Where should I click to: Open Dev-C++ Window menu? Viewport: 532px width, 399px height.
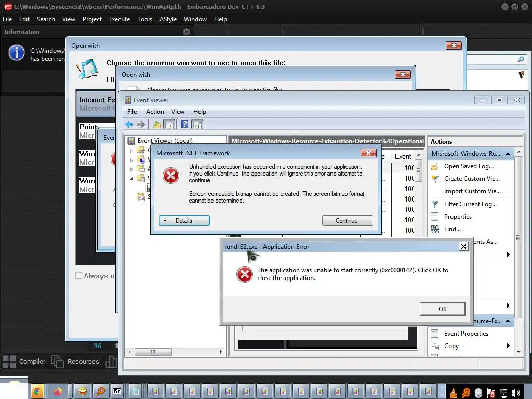coord(195,19)
